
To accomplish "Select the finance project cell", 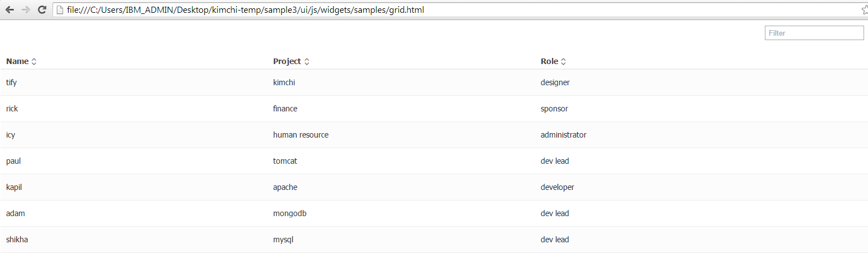I will pos(285,109).
